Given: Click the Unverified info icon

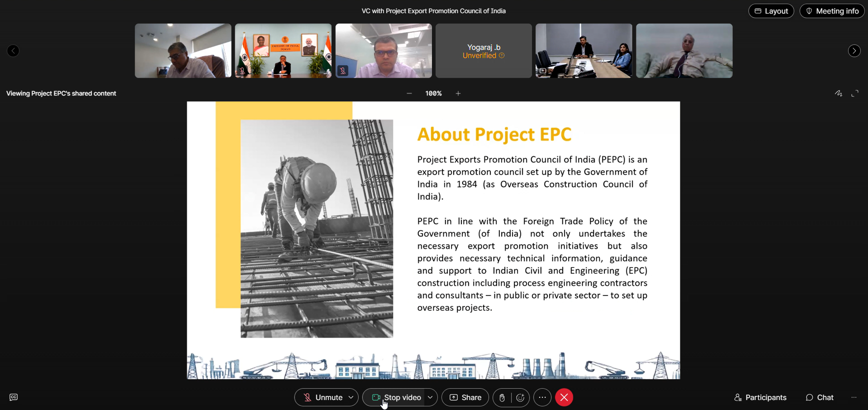Looking at the screenshot, I should (x=502, y=56).
